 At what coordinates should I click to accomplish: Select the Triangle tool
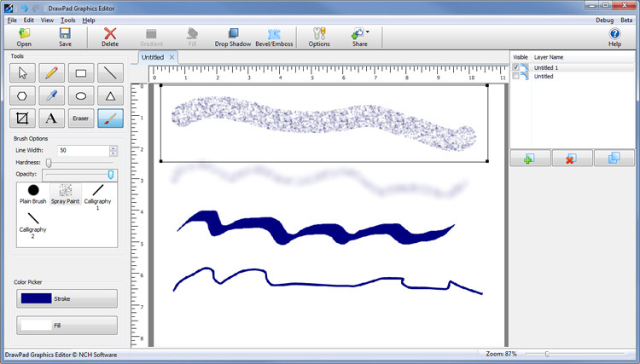(110, 95)
